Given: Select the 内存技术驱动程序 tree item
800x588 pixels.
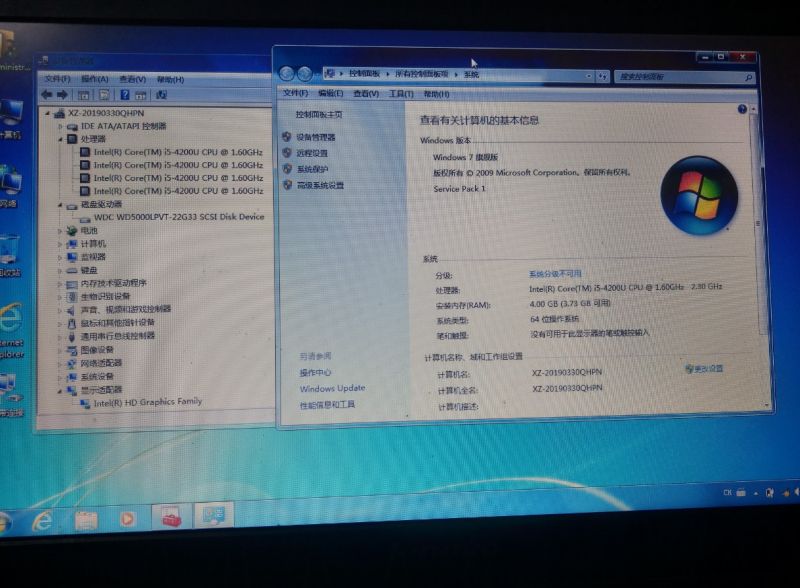Looking at the screenshot, I should pos(113,283).
